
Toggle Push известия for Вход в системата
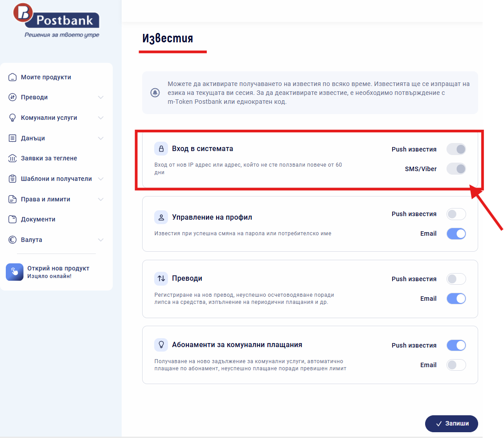[x=456, y=149]
